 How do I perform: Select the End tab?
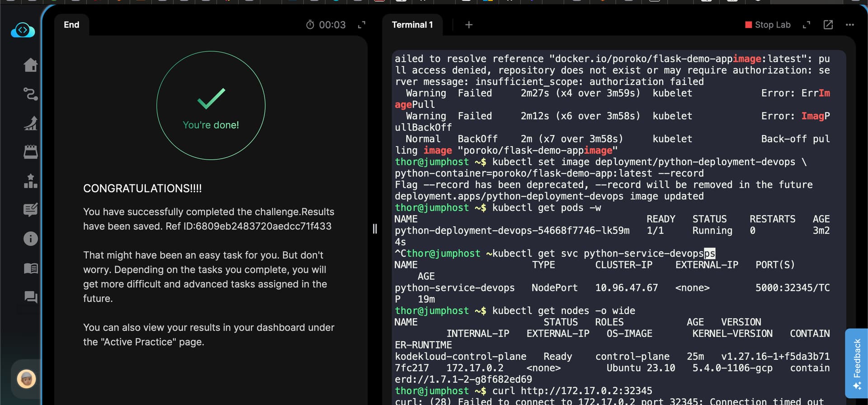(x=71, y=25)
